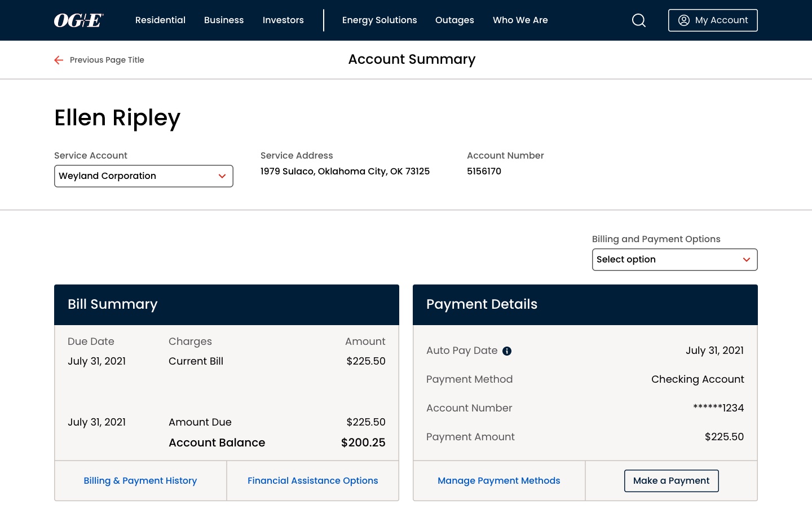The height and width of the screenshot is (508, 812).
Task: Click the Account Balance $200.25 amount
Action: [363, 443]
